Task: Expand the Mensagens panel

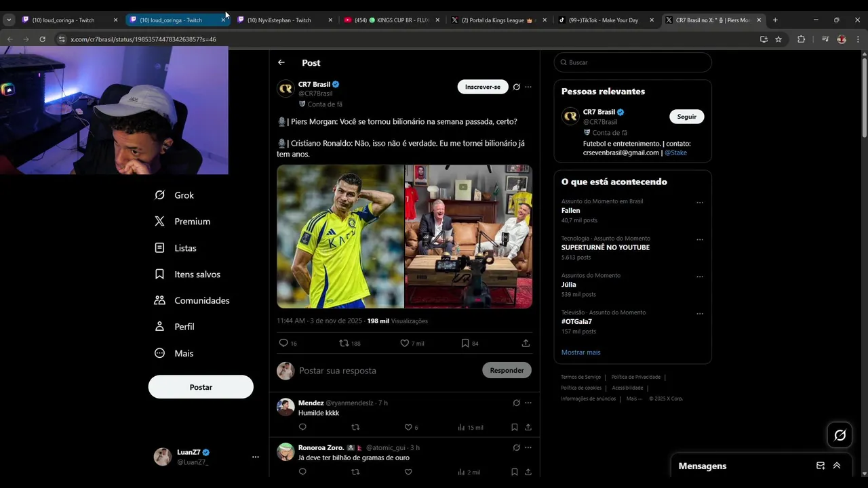Action: pos(837,466)
